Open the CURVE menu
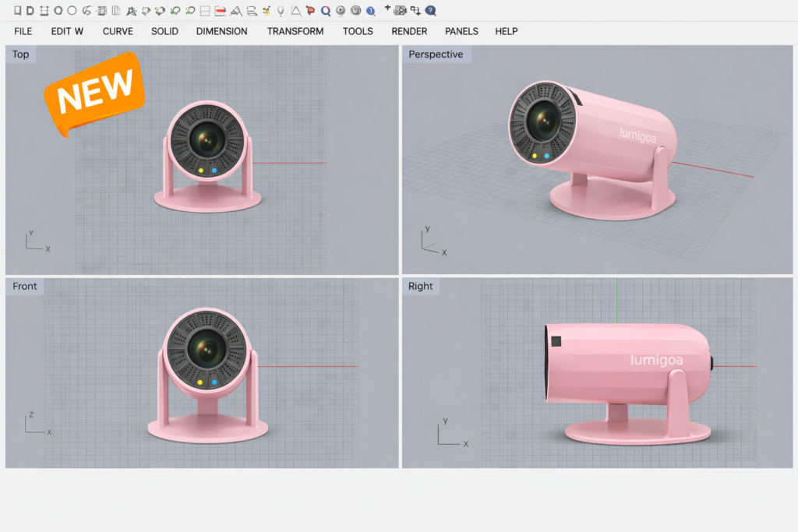Screen dimensions: 798x532 click(x=118, y=32)
